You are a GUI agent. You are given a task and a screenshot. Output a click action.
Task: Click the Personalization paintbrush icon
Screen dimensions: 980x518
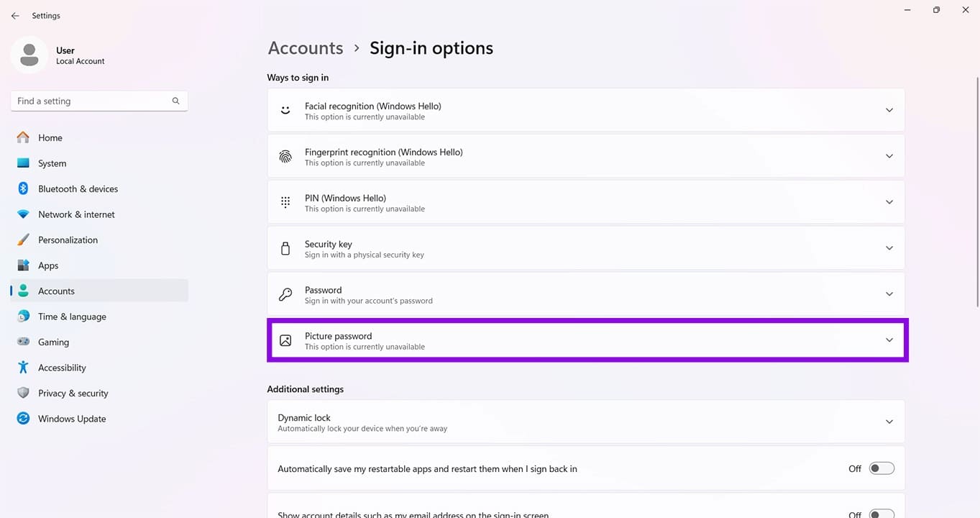[24, 240]
